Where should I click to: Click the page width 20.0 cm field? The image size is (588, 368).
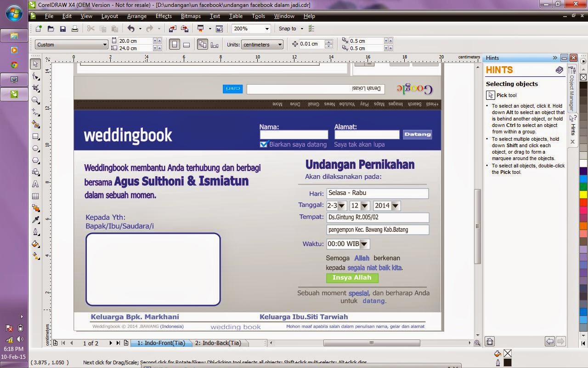point(135,41)
